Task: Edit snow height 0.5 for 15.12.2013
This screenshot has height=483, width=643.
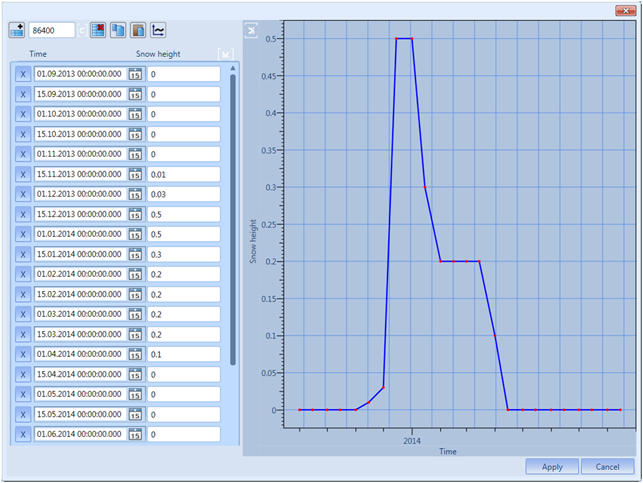Action: (184, 214)
